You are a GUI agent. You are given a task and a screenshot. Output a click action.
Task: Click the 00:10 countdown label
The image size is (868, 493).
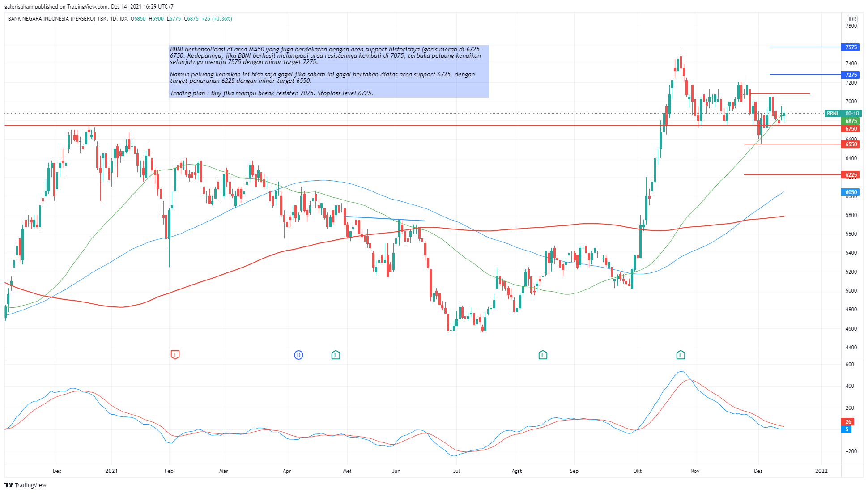click(x=851, y=114)
